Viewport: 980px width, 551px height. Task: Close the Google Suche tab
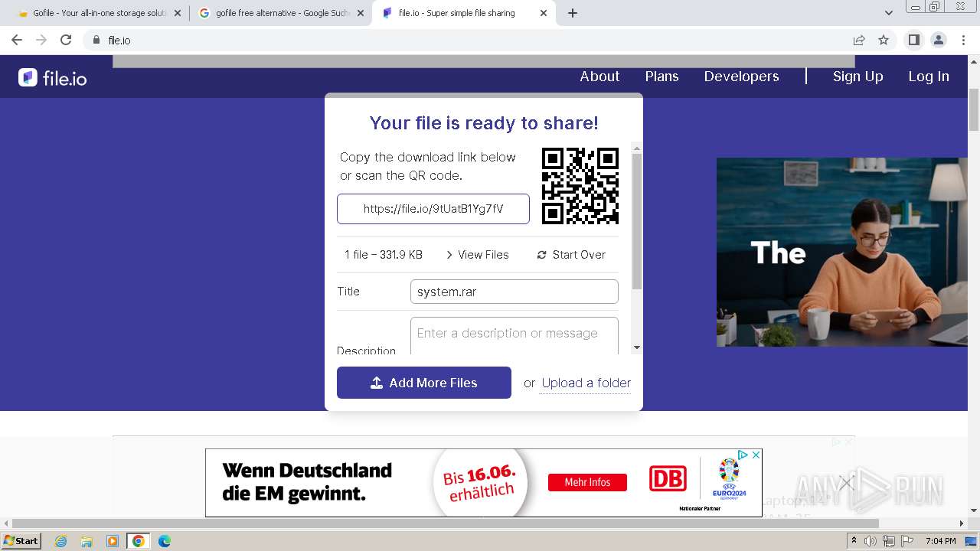360,13
